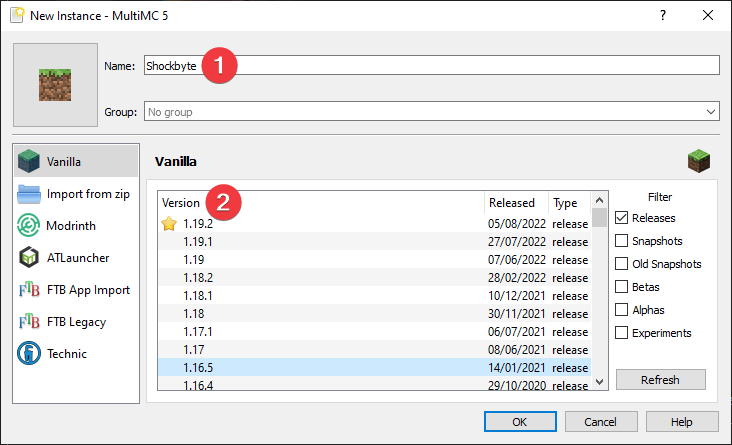The height and width of the screenshot is (445, 732).
Task: Enable the Experiments filter checkbox
Action: click(x=621, y=332)
